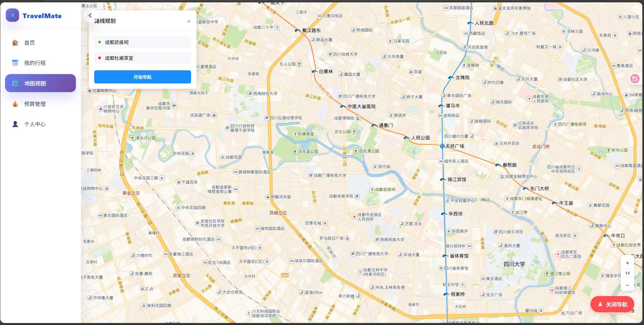Click the 成都武侯祠 start point field

tap(143, 42)
